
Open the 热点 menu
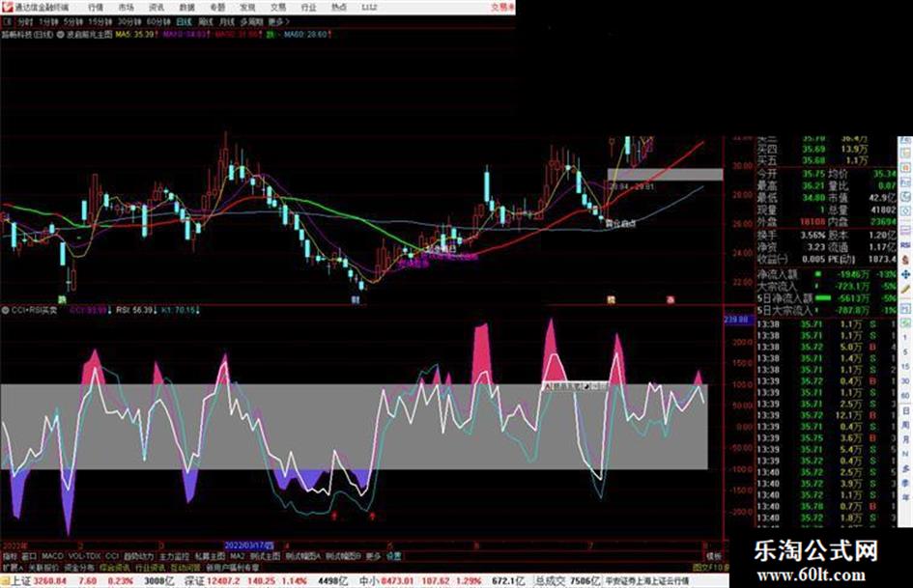[x=339, y=7]
